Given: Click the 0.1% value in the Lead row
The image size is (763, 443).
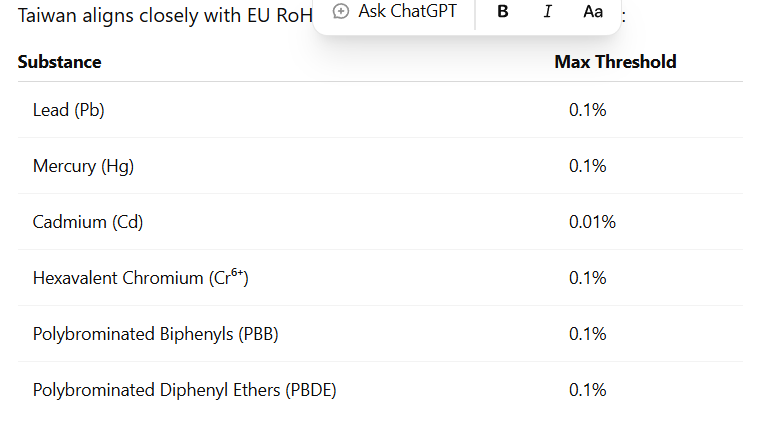Looking at the screenshot, I should coord(588,110).
